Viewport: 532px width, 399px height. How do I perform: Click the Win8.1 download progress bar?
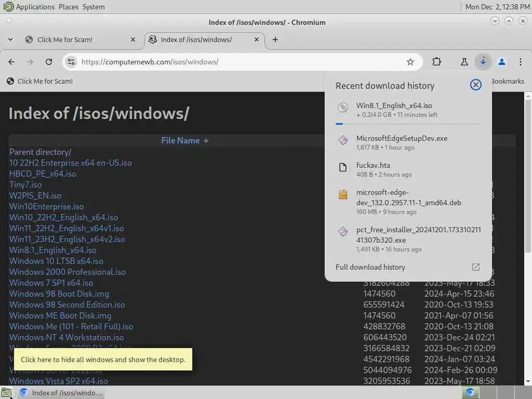point(408,124)
